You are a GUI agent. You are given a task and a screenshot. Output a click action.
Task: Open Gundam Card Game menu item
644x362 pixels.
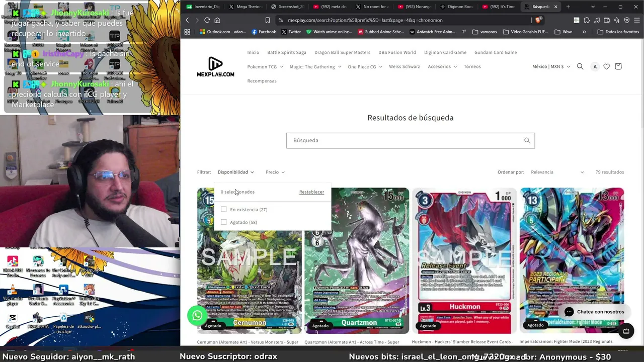point(496,52)
